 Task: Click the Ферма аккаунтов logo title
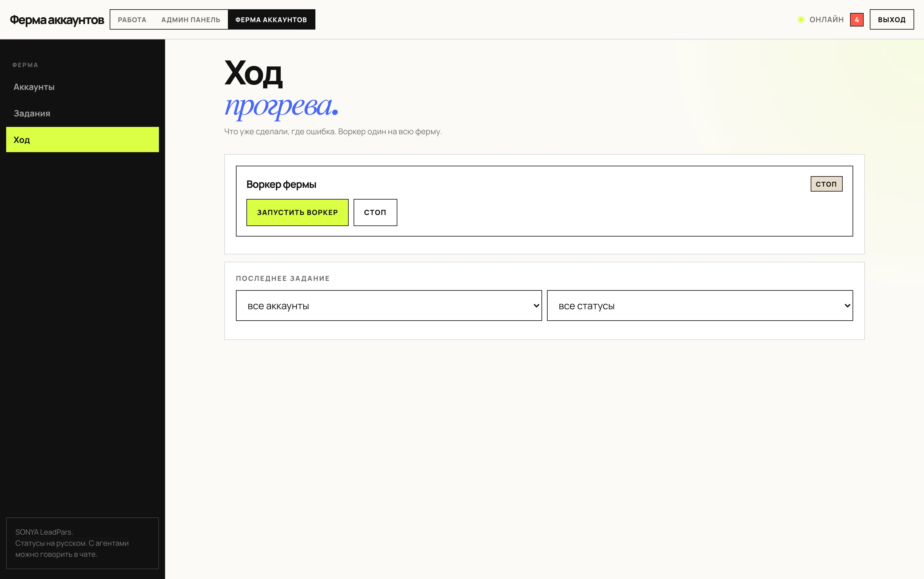(57, 20)
